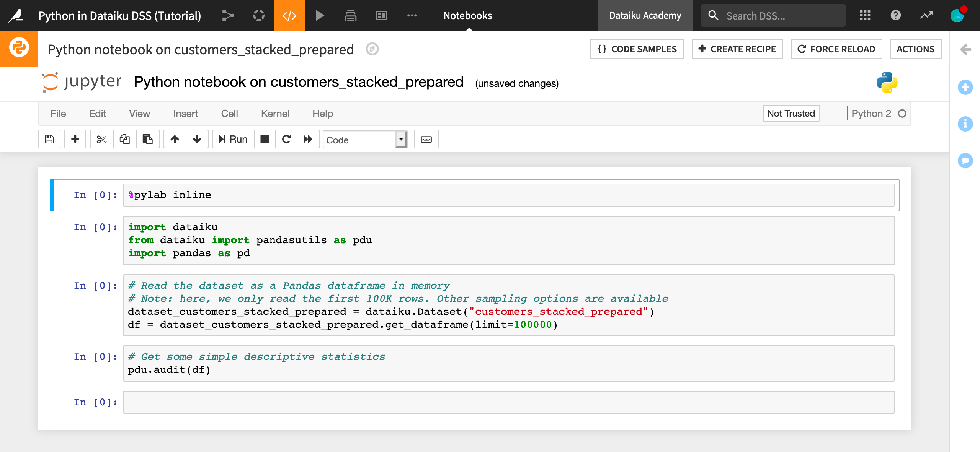Click the Python 2 kernel name

click(x=871, y=114)
